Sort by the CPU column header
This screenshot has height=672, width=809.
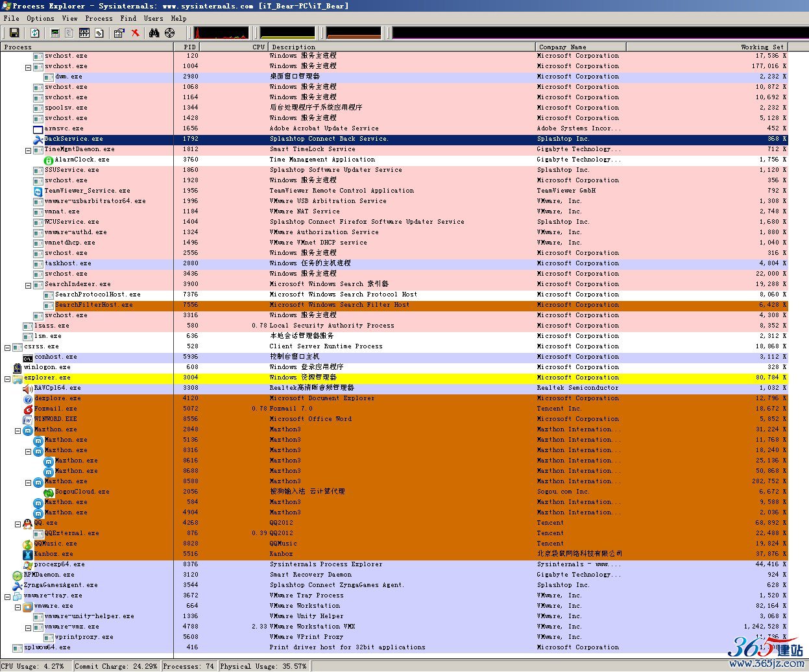coord(234,47)
